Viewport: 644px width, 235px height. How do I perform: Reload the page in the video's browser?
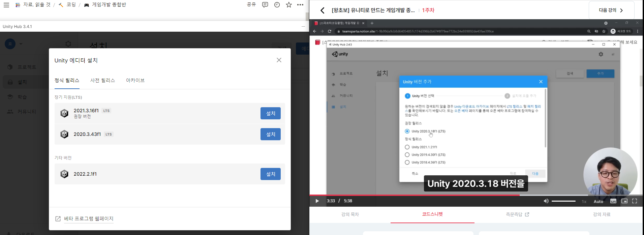click(x=330, y=31)
